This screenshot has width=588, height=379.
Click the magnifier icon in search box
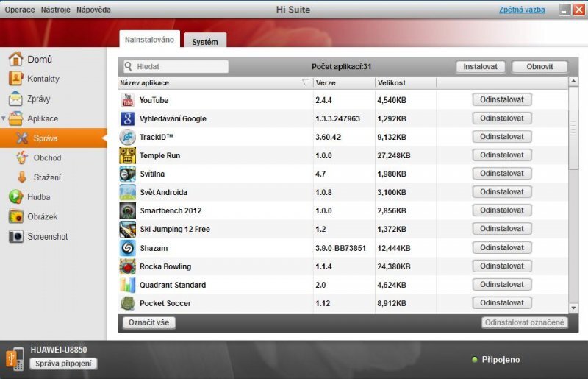pyautogui.click(x=128, y=66)
